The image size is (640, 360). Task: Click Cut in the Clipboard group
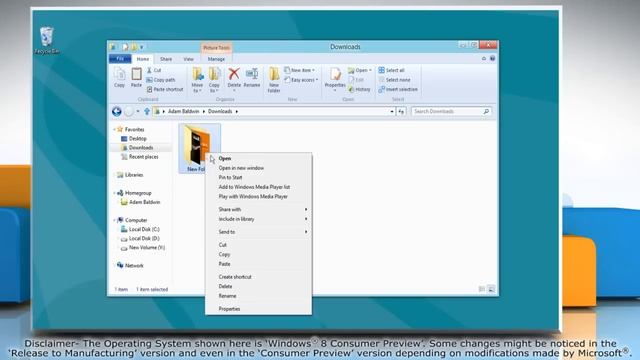coord(154,70)
